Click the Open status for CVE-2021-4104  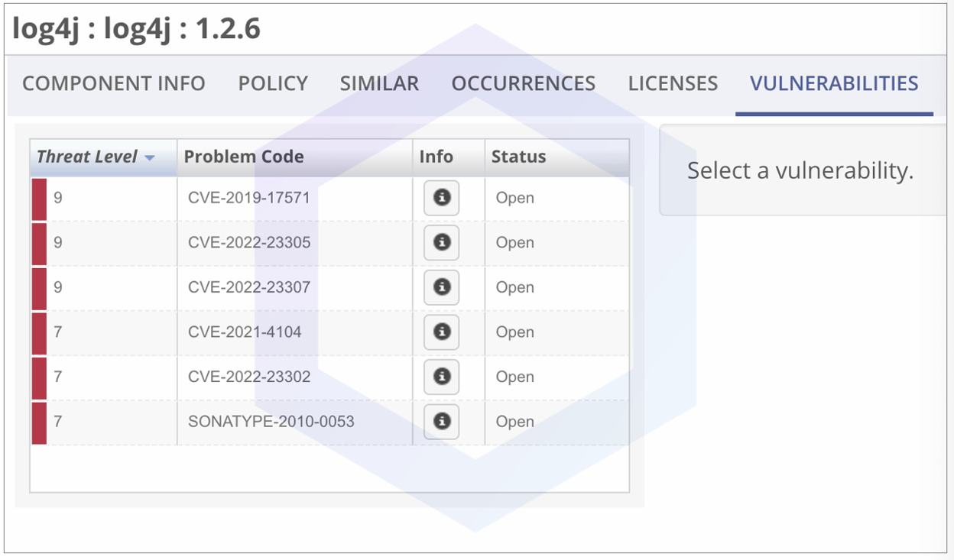pyautogui.click(x=514, y=332)
